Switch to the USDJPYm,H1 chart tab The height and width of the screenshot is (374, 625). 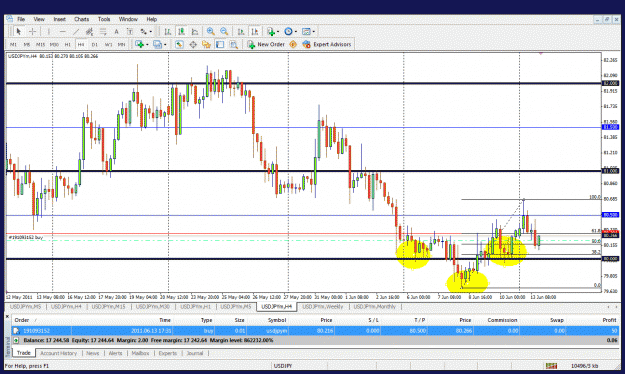(x=195, y=307)
